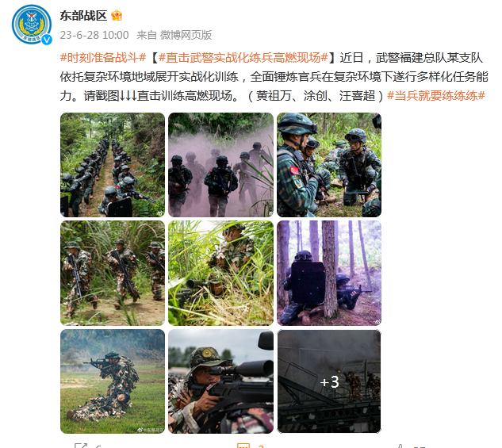Open hashtag #直击武警实战化练兵高燃现场#
This screenshot has height=448, width=502.
click(x=243, y=58)
